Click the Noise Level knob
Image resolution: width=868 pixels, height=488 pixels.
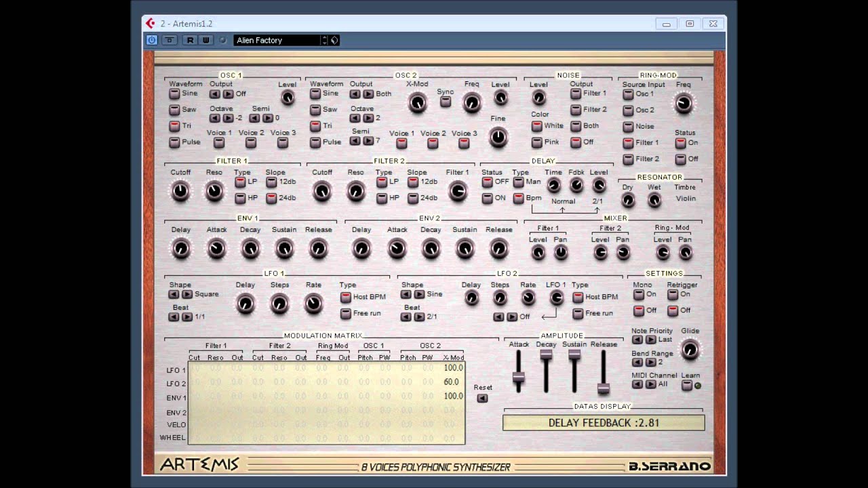click(x=538, y=98)
